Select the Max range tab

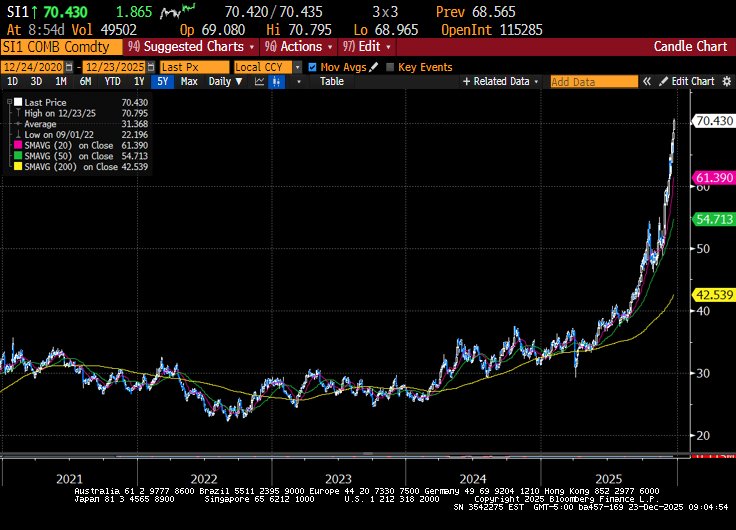(x=189, y=82)
